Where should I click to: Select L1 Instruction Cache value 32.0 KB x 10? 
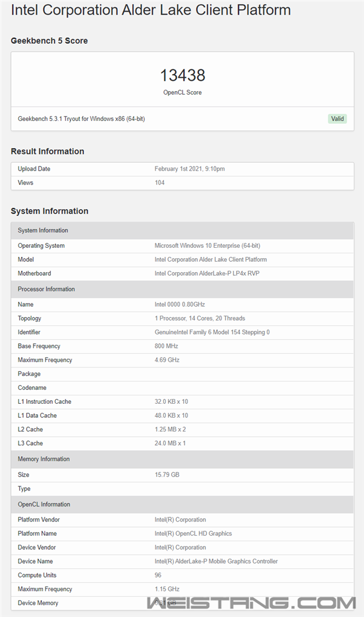point(172,402)
